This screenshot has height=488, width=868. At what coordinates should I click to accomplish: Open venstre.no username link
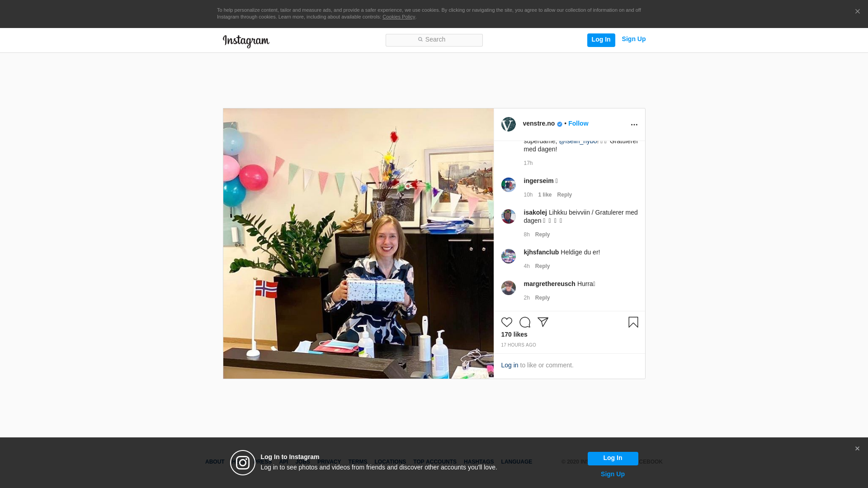coord(538,123)
